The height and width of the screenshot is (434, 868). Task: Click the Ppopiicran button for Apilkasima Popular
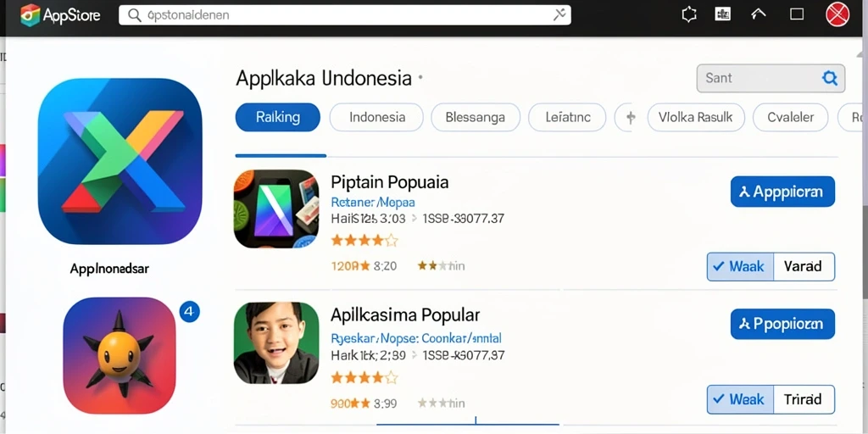click(x=782, y=324)
